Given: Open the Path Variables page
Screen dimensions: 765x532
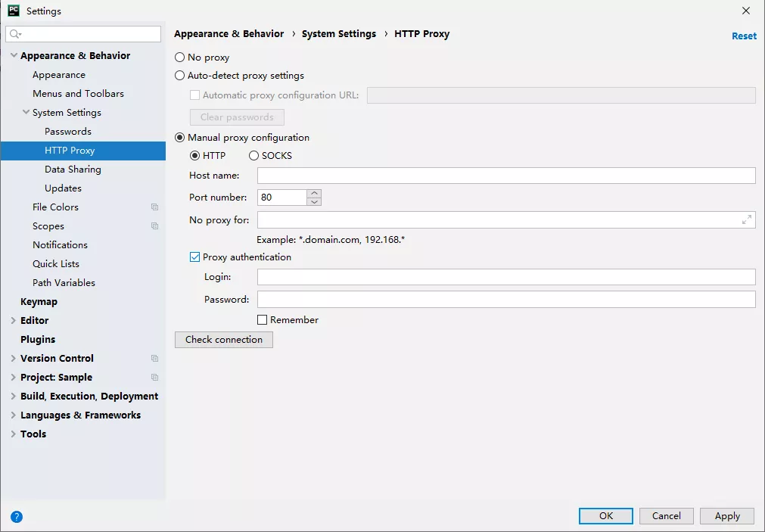Looking at the screenshot, I should (64, 282).
